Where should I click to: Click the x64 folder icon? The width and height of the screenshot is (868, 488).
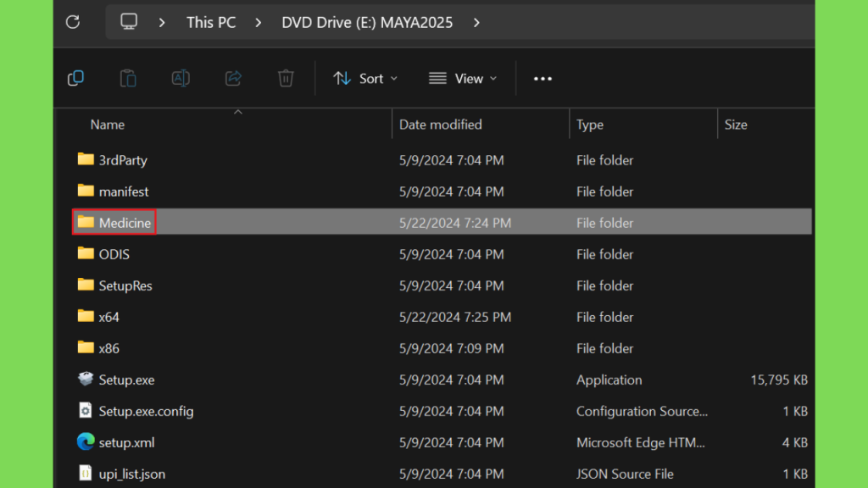pos(86,317)
